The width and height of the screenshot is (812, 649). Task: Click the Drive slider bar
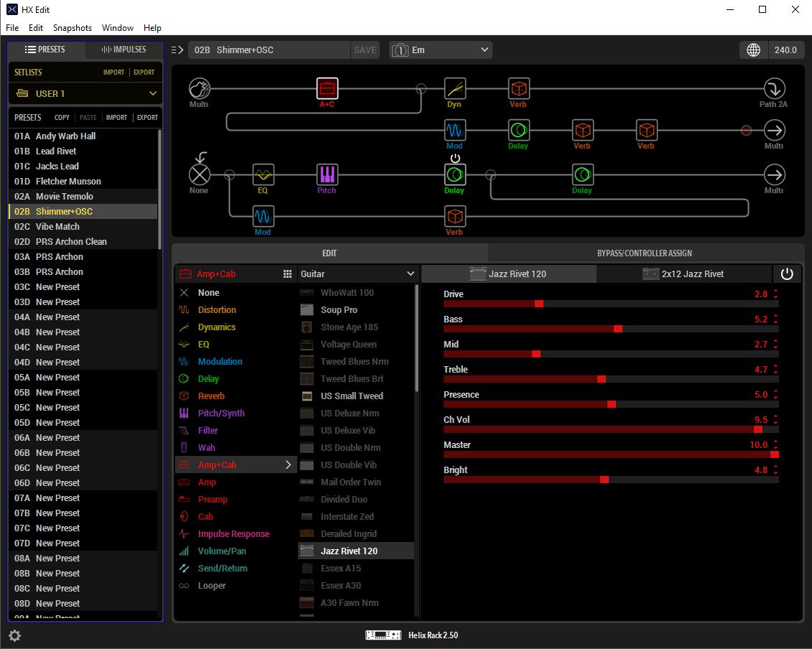tap(611, 304)
